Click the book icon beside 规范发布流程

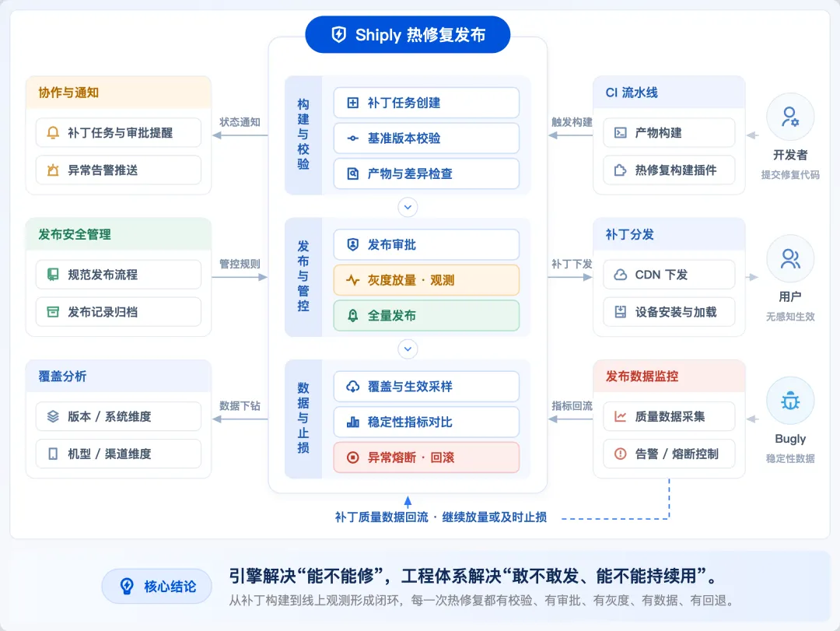[x=53, y=275]
